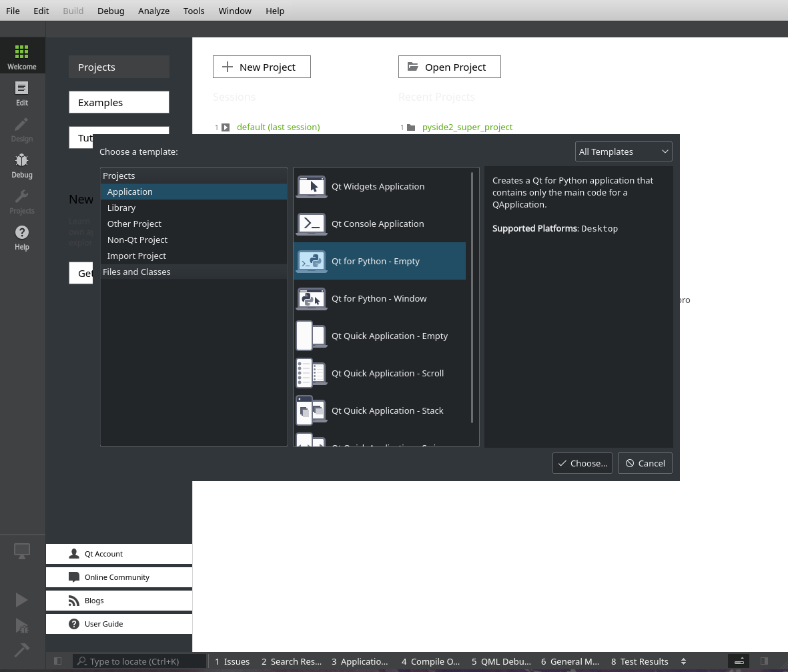Viewport: 788px width, 672px height.
Task: Open the All Templates dropdown
Action: tap(623, 151)
